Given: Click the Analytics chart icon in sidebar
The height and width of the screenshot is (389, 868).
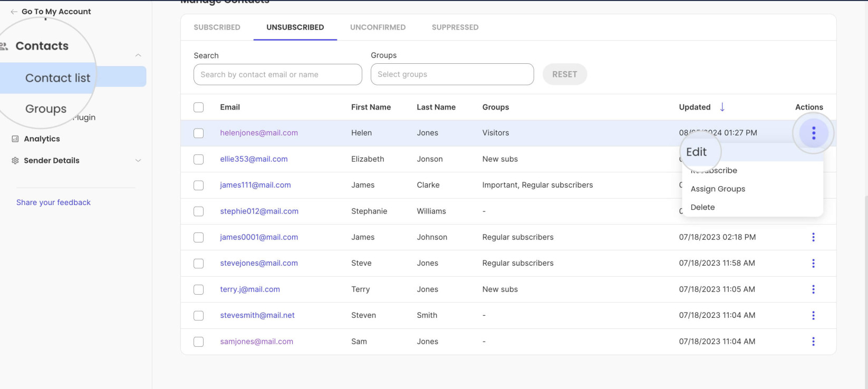Looking at the screenshot, I should point(15,139).
